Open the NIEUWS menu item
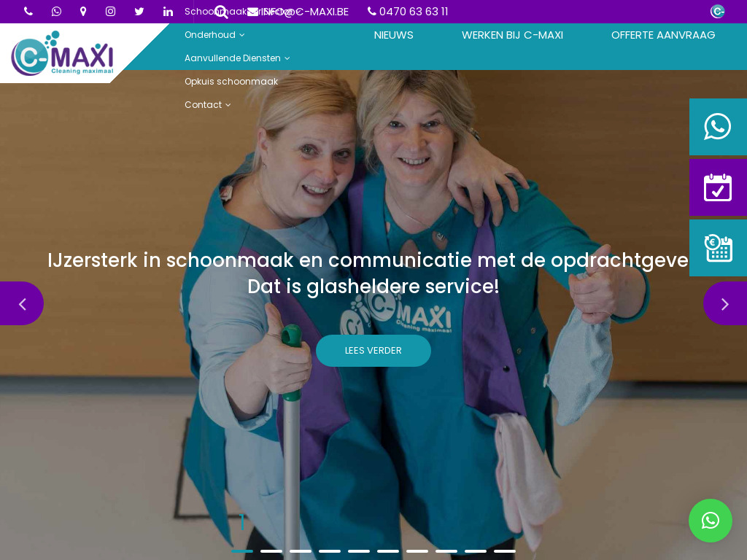Screen dimensions: 747x560 (x=393, y=35)
